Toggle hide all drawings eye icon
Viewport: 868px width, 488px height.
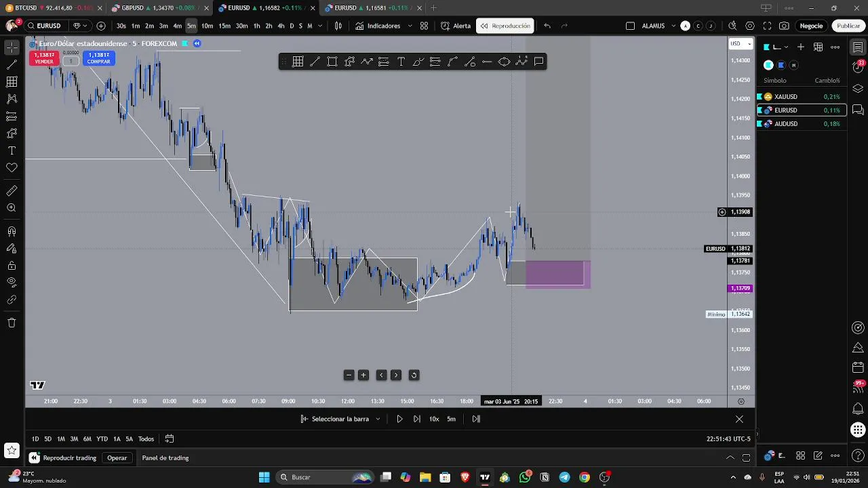(12, 282)
